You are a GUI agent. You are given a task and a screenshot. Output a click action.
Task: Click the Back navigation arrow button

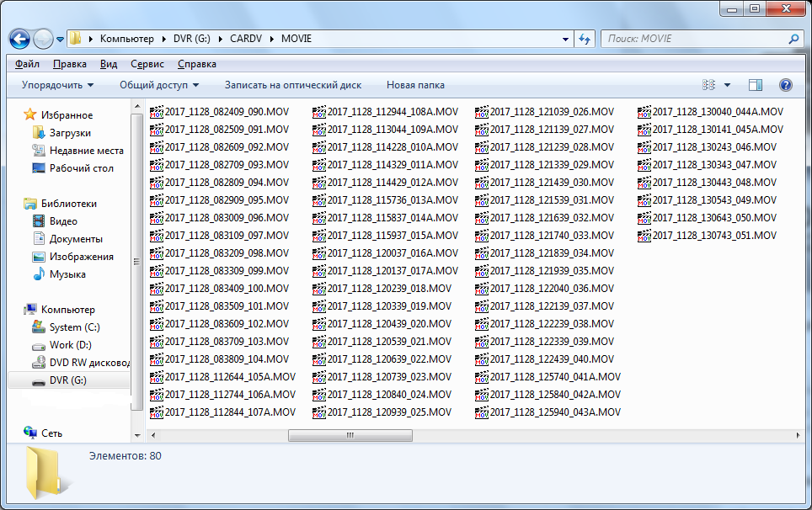click(19, 39)
